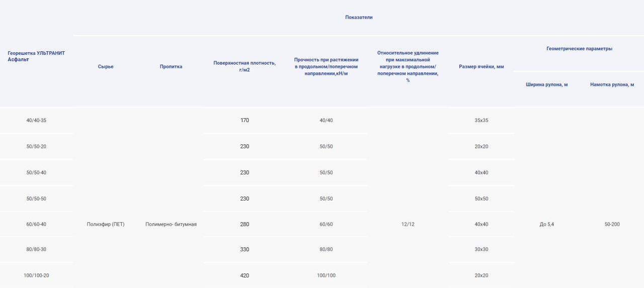Image resolution: width=644 pixels, height=288 pixels.
Task: Click the 'Размер ячейки, мм' header
Action: point(481,66)
